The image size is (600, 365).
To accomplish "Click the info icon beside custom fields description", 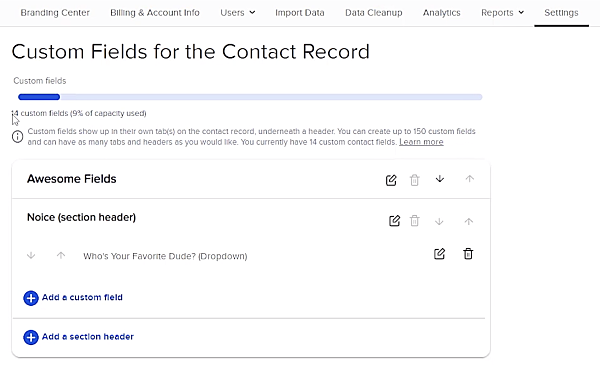I will click(18, 137).
